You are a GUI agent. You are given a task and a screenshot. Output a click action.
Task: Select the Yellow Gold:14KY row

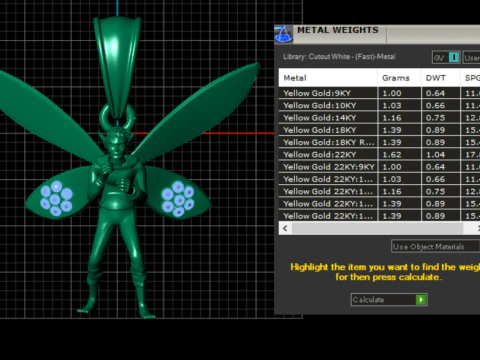pos(379,118)
